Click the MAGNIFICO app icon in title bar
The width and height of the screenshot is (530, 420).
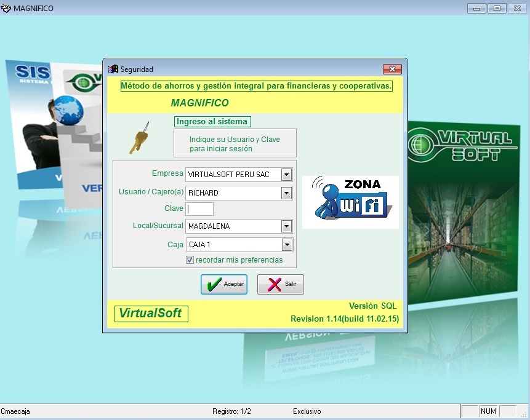(6, 8)
